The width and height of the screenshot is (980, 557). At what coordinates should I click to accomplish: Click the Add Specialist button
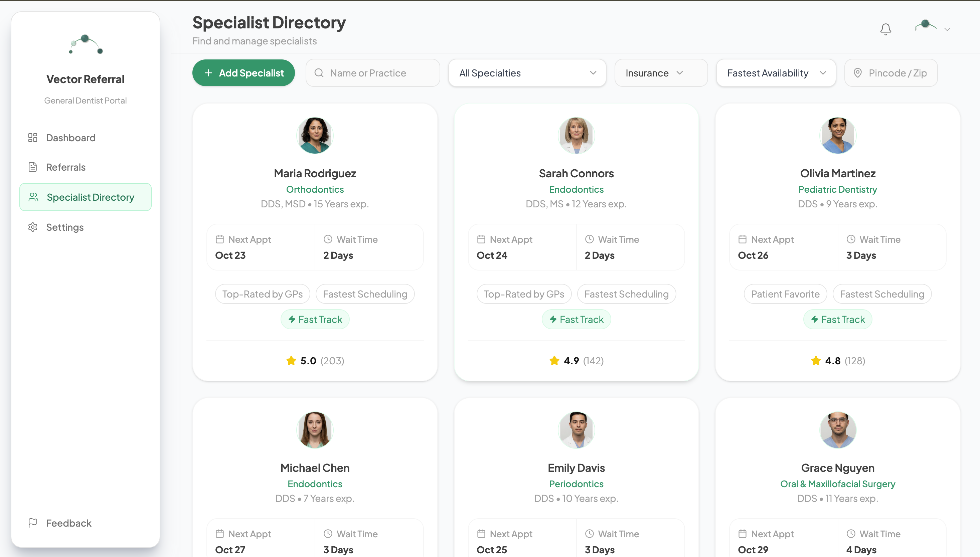pyautogui.click(x=243, y=73)
